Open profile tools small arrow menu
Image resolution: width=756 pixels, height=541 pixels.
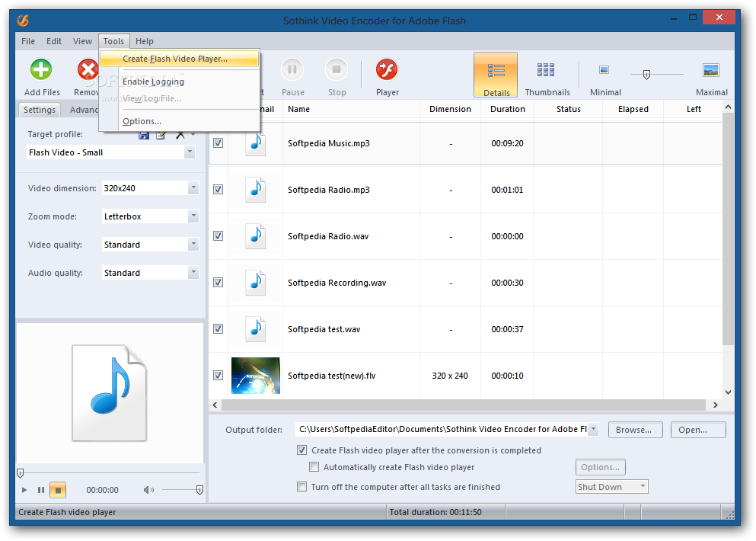pyautogui.click(x=193, y=135)
